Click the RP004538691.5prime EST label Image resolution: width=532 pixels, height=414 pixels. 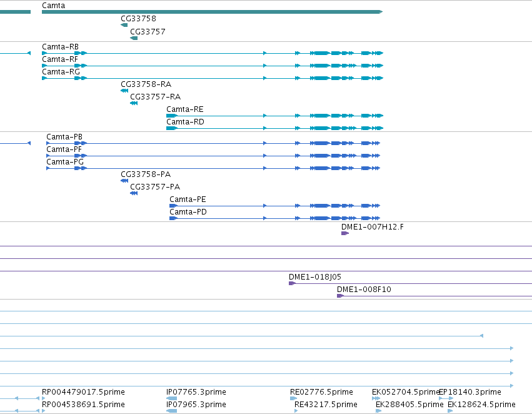point(84,405)
